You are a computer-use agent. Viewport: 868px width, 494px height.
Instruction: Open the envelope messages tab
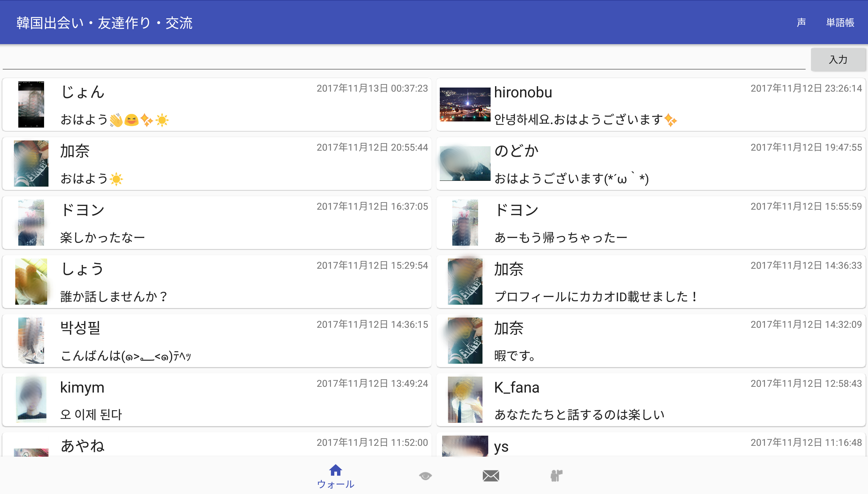tap(491, 476)
